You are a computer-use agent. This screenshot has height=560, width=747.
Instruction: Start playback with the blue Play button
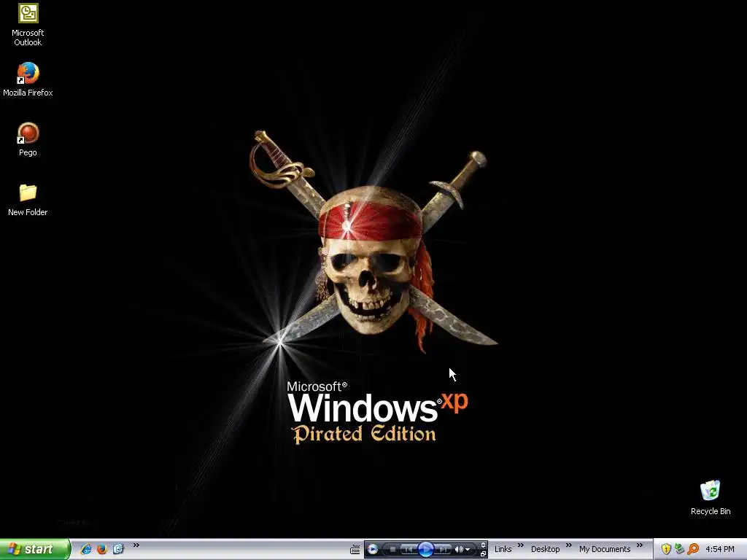point(426,550)
